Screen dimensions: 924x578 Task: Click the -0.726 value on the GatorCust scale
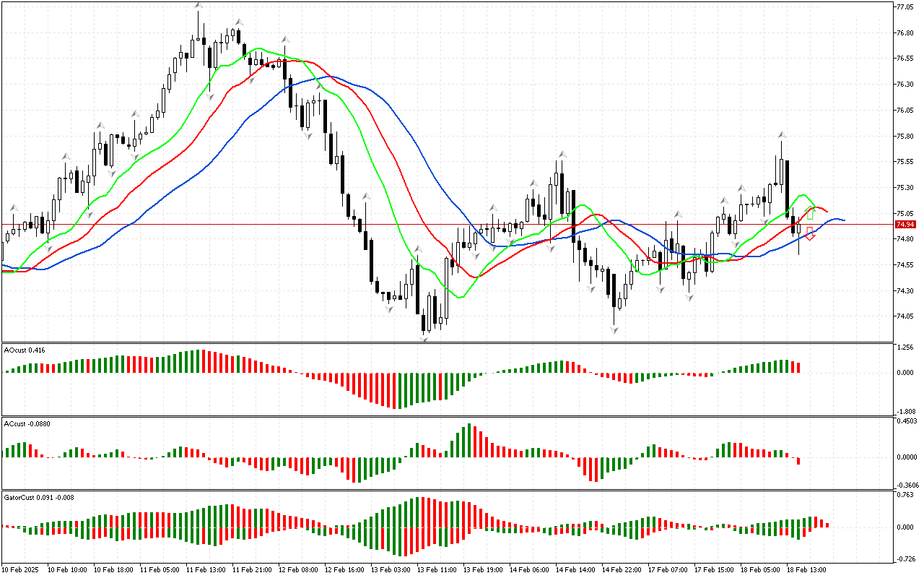click(905, 560)
